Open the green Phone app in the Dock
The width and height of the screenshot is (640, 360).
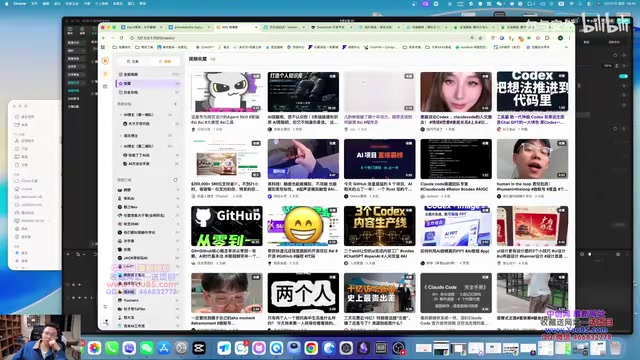(111, 348)
